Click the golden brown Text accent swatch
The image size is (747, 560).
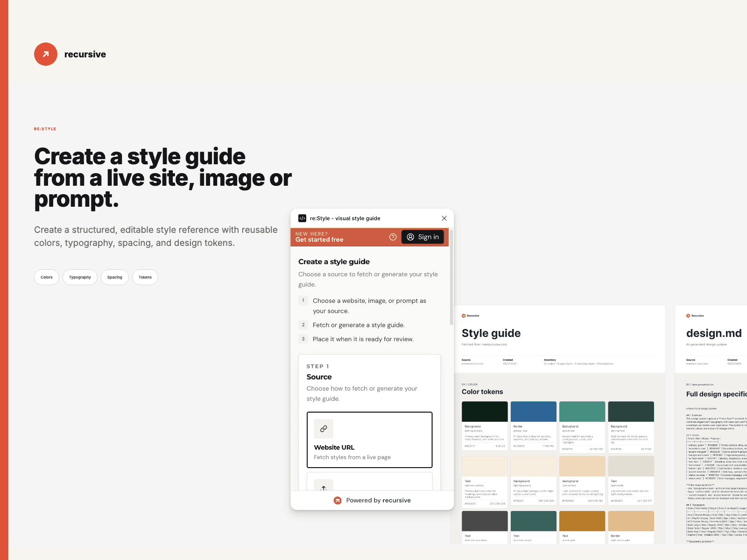pyautogui.click(x=582, y=521)
